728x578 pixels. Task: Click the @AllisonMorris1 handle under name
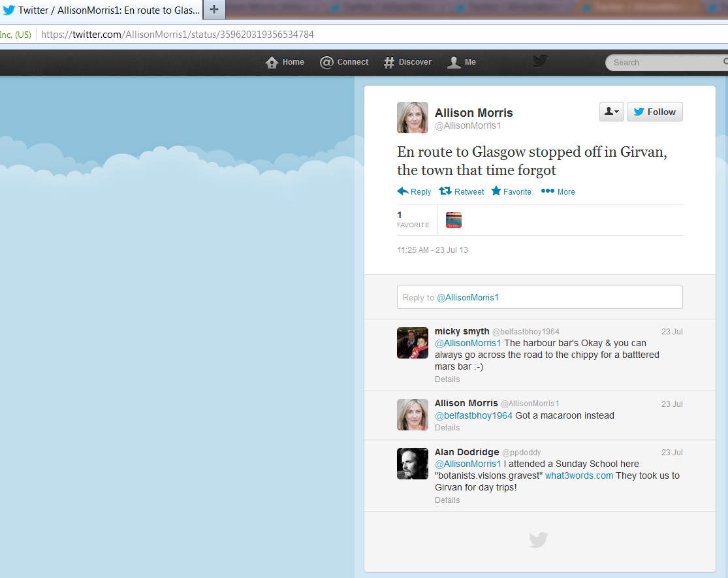pyautogui.click(x=467, y=126)
